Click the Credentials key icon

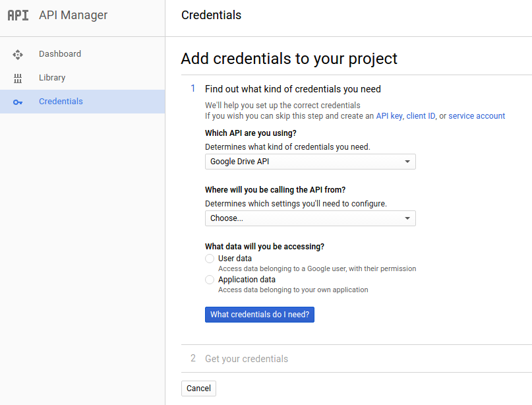click(x=18, y=102)
